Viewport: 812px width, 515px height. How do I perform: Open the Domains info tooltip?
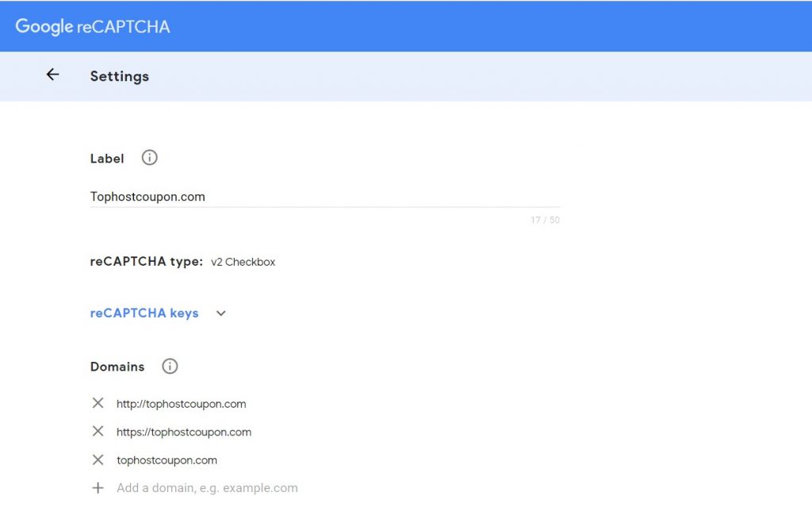click(x=170, y=366)
